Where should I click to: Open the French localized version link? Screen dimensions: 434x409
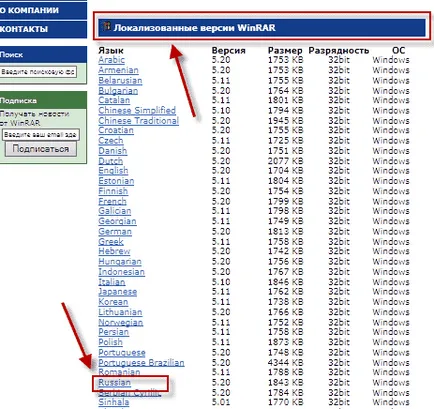112,201
